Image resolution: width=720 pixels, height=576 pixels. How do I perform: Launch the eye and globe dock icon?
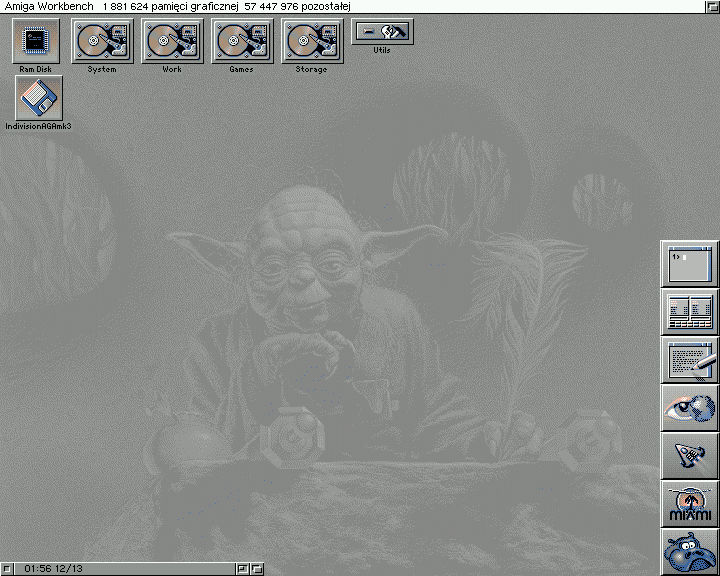[x=689, y=407]
